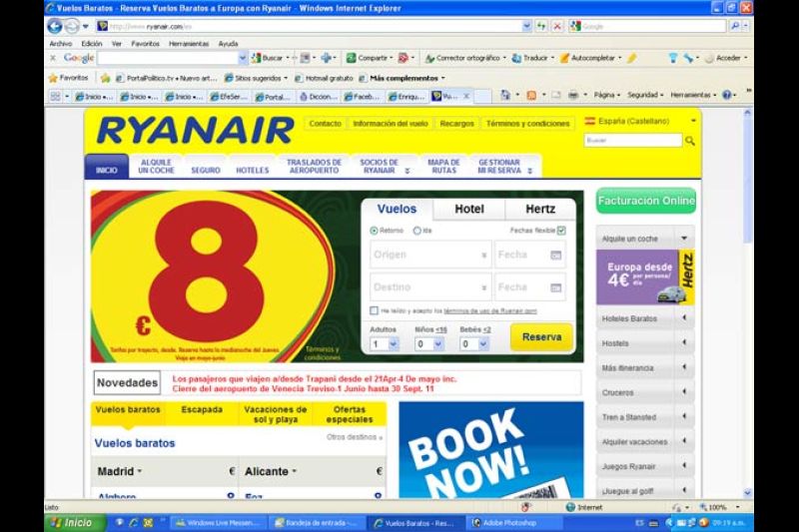799x532 pixels.
Task: Click the Book Now banner image
Action: tap(491, 450)
